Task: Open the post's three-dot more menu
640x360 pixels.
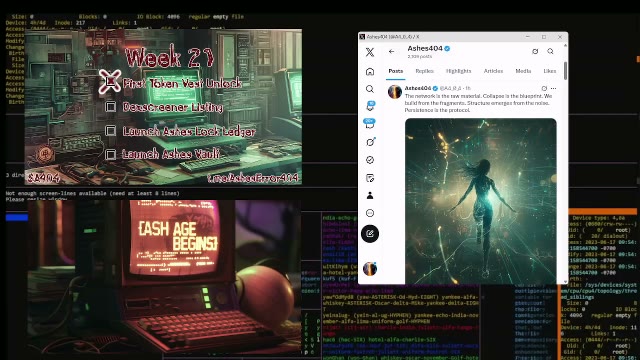Action: tap(553, 88)
